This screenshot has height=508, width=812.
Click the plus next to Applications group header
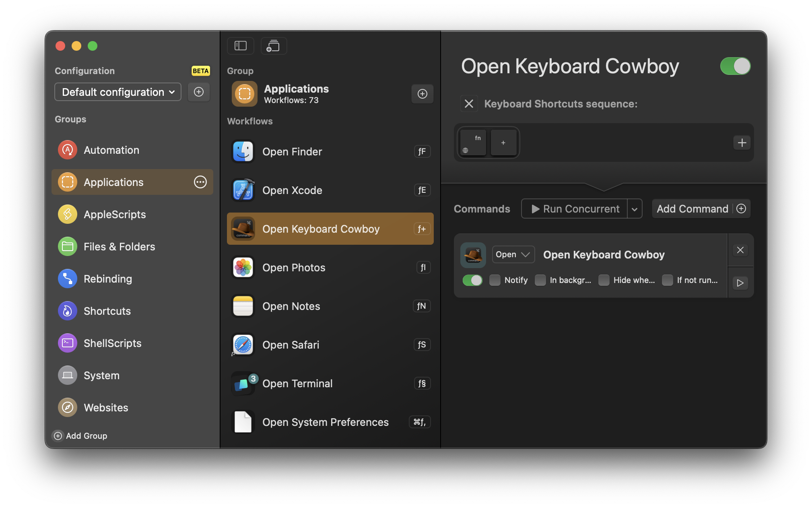422,94
